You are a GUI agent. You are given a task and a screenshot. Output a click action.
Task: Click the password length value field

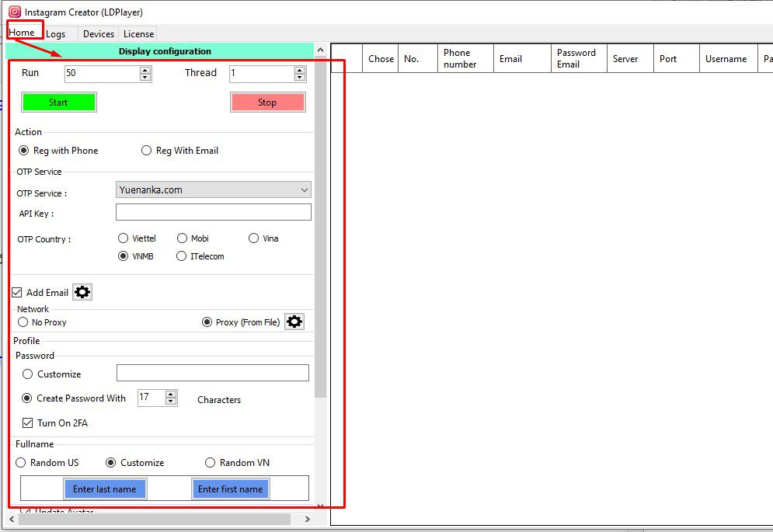[x=151, y=398]
